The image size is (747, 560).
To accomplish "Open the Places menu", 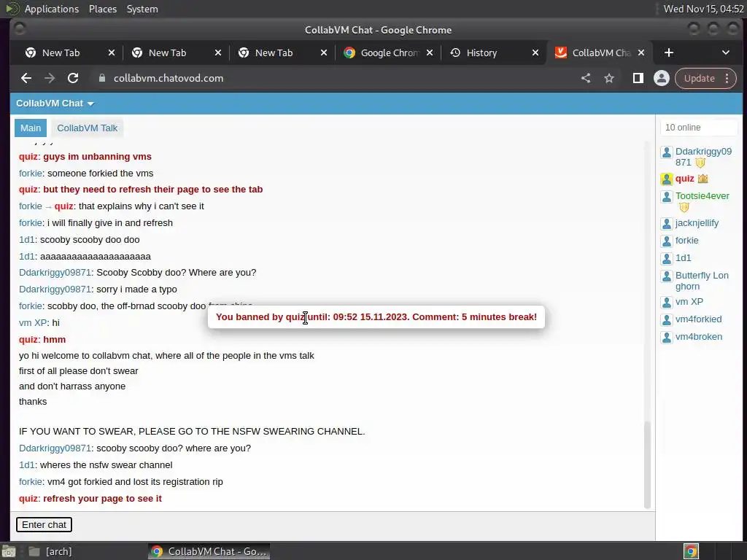I will point(103,9).
